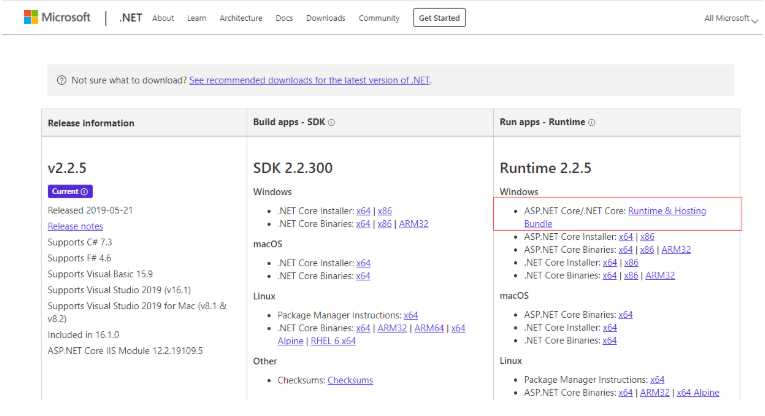Download Runtime Windows ASP.NET Core Binaries ARM32
Screen dimensions: 765x416
click(676, 249)
